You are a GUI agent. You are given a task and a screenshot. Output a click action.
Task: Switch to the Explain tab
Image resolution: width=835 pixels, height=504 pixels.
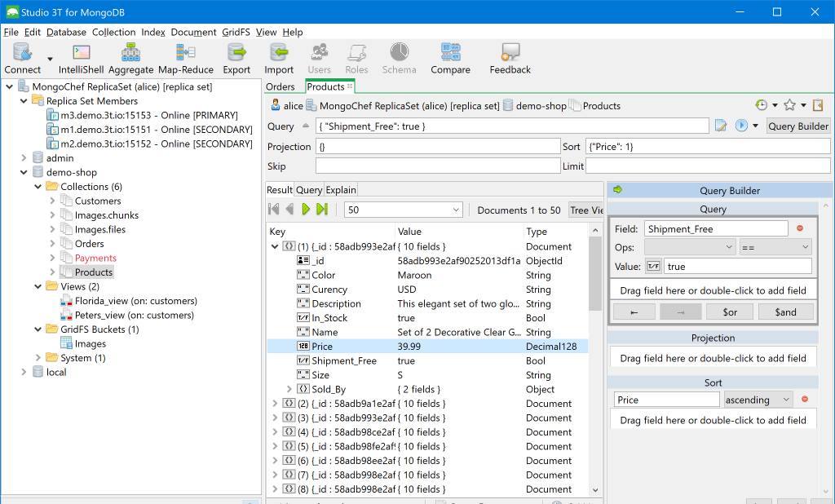coord(341,190)
